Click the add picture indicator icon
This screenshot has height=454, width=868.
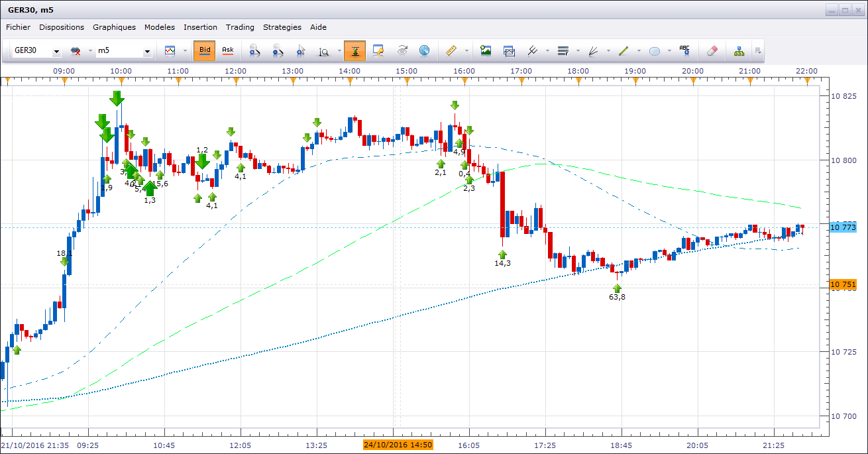[486, 50]
